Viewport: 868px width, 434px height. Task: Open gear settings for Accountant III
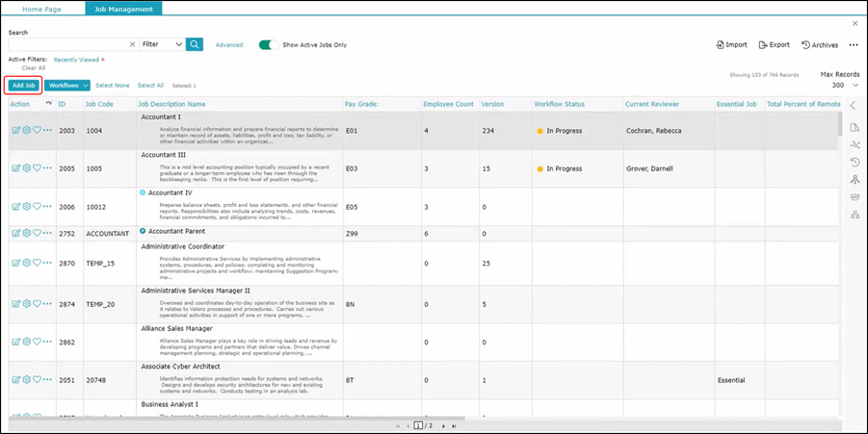pos(26,167)
